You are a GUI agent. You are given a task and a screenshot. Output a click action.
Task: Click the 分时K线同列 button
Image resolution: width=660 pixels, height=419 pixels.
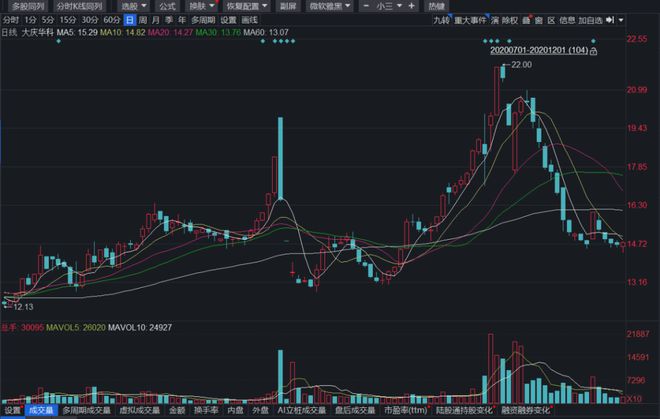pos(80,6)
